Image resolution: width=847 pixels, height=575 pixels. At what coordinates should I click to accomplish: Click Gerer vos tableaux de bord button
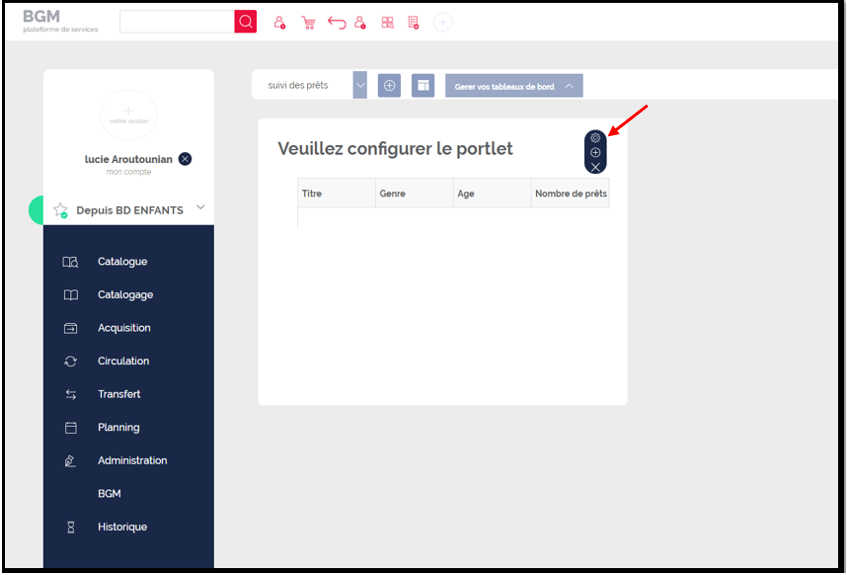click(x=514, y=86)
